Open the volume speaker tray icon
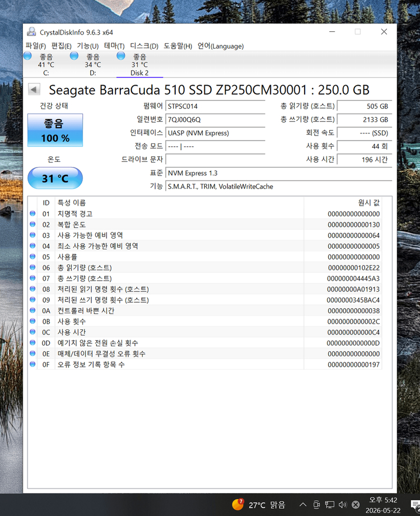Viewport: 420px width, 516px height. pos(343,505)
